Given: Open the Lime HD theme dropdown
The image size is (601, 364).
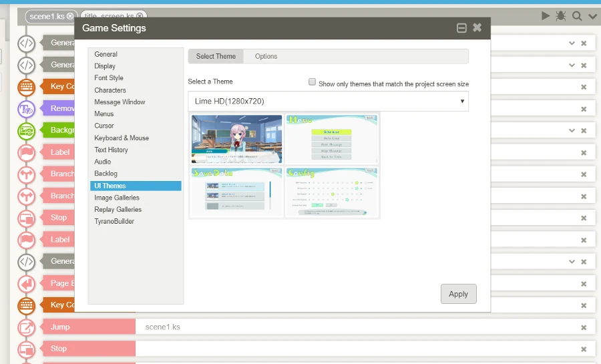Looking at the screenshot, I should (328, 102).
